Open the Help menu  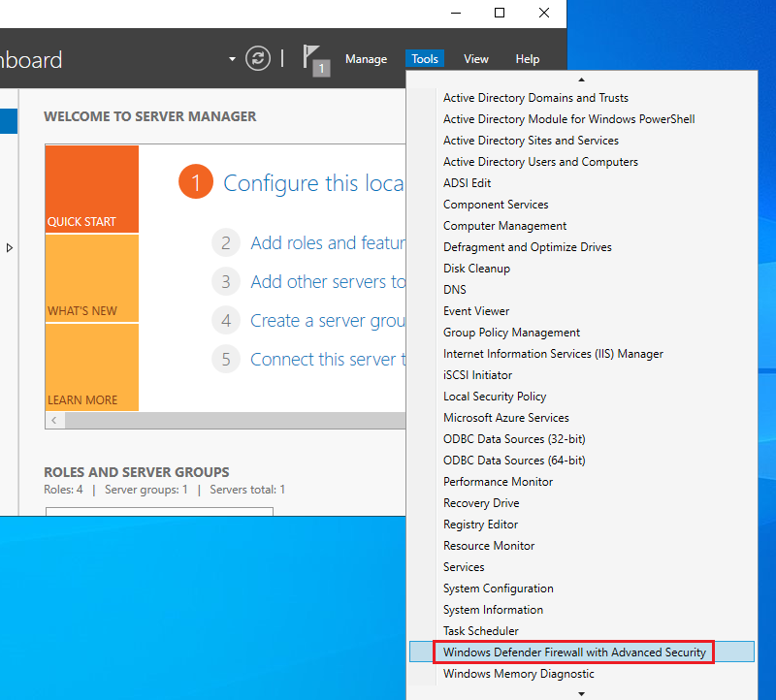(528, 59)
